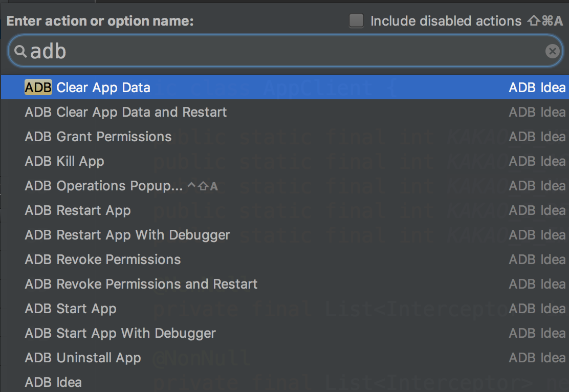Open the ADB Idea entry at bottom

[x=53, y=382]
